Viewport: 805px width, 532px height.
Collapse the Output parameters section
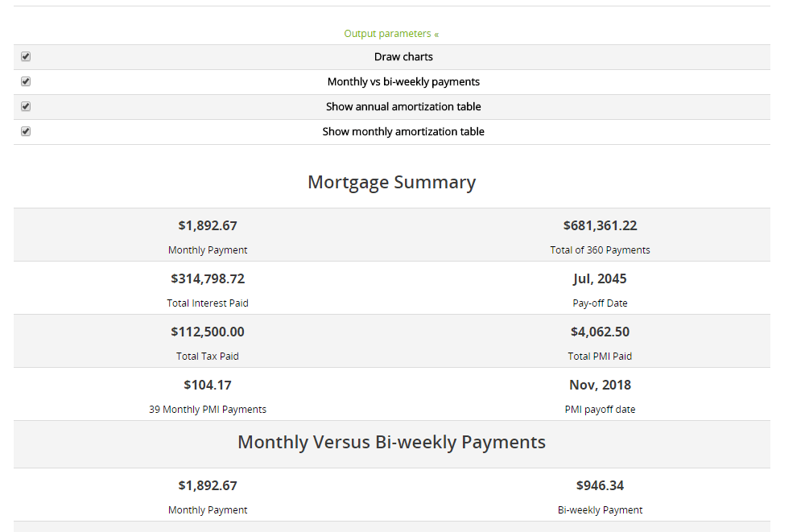click(391, 34)
